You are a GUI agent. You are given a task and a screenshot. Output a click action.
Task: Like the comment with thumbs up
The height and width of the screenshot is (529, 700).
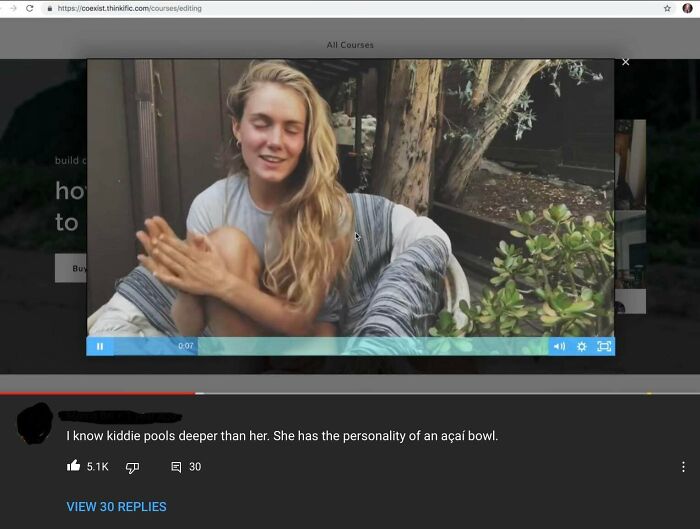coord(73,466)
